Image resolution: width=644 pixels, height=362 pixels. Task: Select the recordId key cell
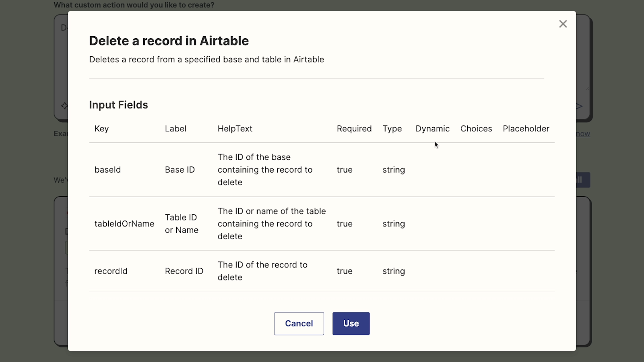tap(111, 271)
